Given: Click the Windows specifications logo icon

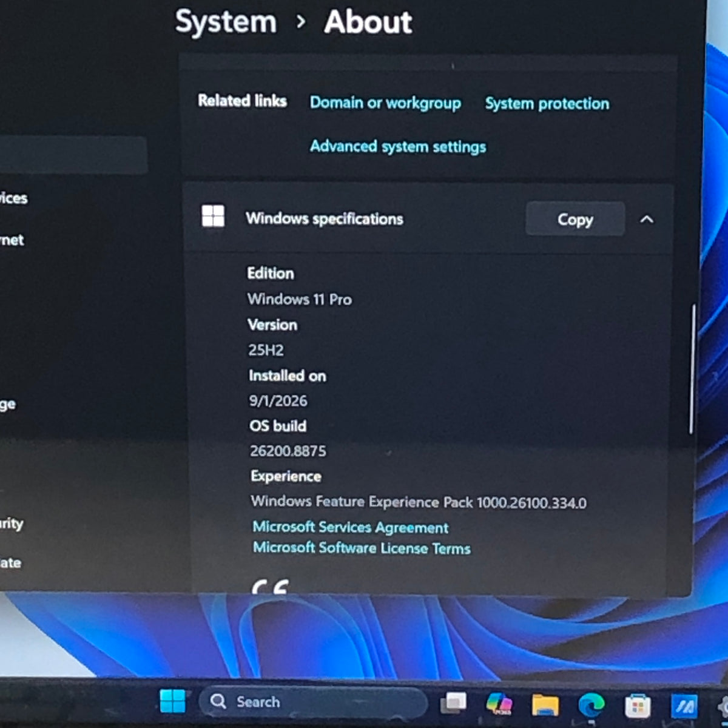Looking at the screenshot, I should [213, 216].
